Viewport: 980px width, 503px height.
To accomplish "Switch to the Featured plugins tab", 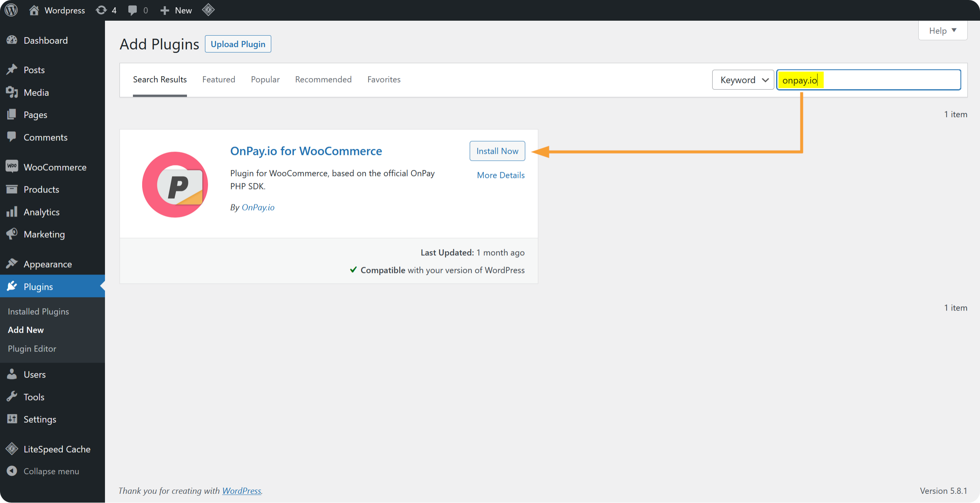I will click(218, 79).
